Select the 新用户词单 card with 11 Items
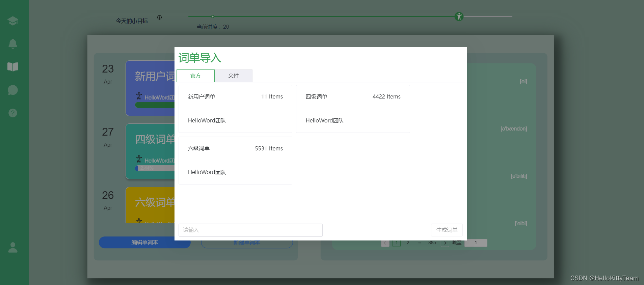Screen dimensions: 644x285 click(235, 109)
